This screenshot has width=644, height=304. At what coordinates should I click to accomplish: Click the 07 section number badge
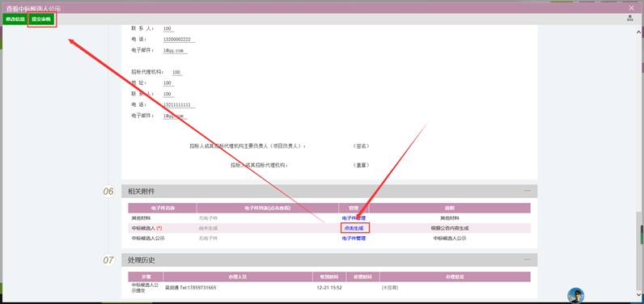click(x=108, y=260)
